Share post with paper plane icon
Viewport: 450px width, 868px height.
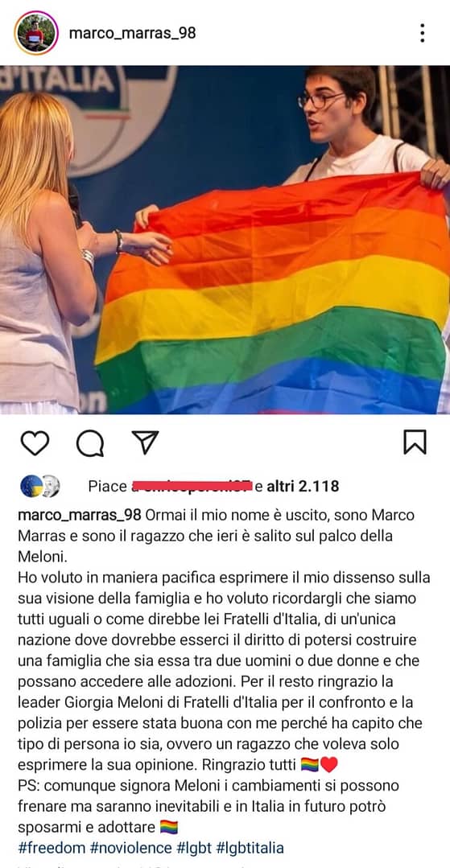145,442
